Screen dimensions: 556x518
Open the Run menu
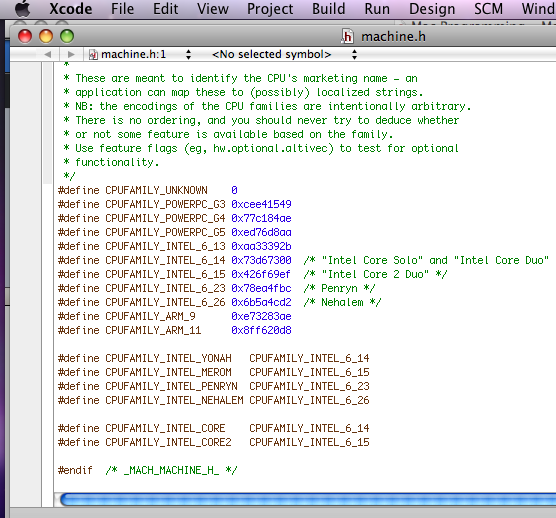point(377,9)
